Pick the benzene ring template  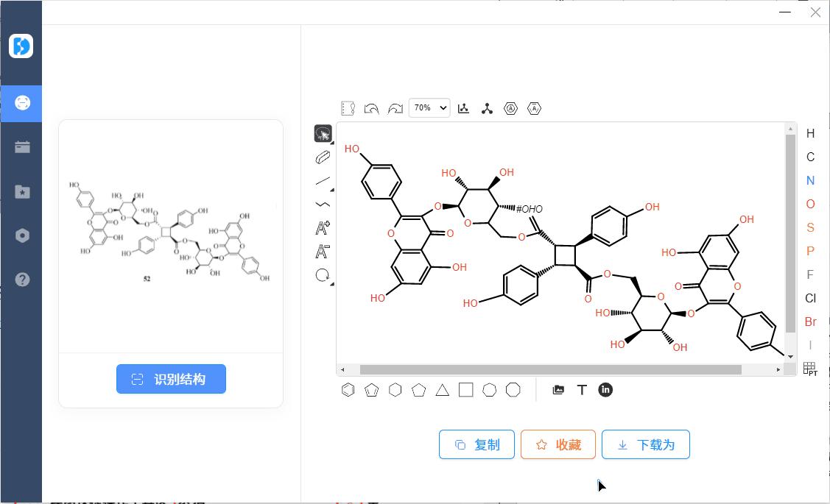tap(348, 390)
